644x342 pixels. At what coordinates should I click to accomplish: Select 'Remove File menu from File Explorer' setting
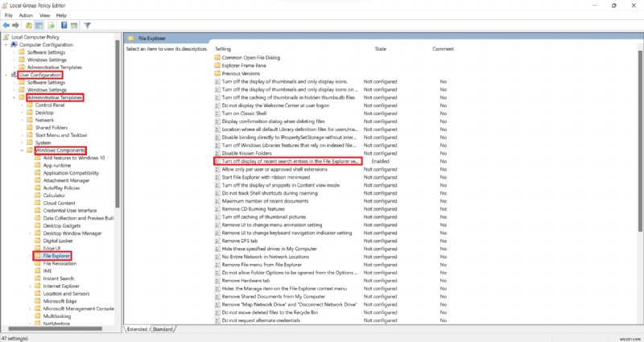tap(262, 265)
